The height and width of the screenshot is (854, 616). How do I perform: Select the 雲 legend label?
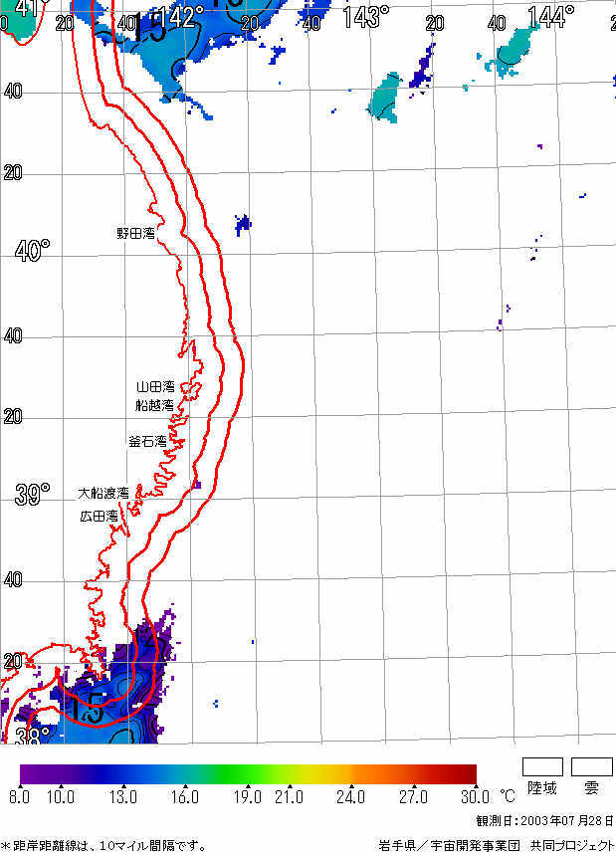point(591,788)
